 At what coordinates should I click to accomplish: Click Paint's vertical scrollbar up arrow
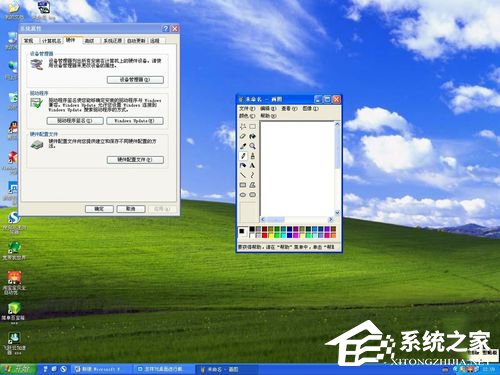[x=337, y=124]
